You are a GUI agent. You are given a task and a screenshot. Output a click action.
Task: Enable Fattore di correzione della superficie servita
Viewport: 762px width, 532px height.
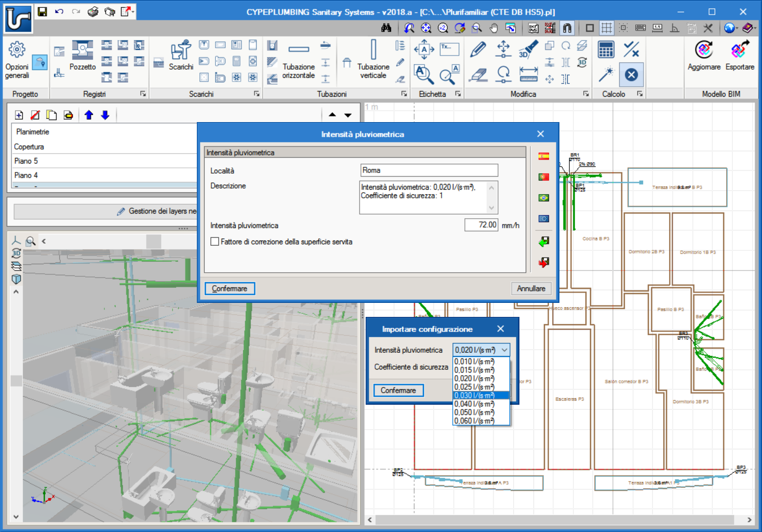215,242
